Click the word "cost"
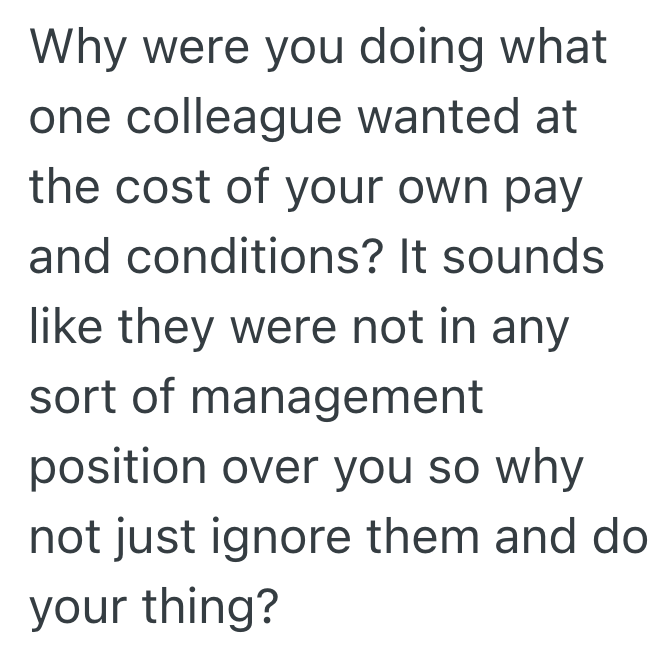 pyautogui.click(x=166, y=188)
